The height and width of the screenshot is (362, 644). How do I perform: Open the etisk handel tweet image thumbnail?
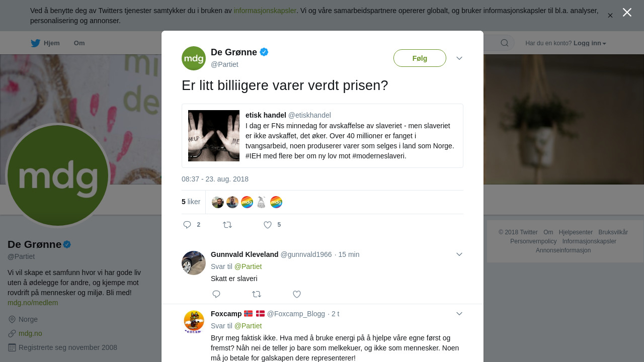click(x=214, y=136)
